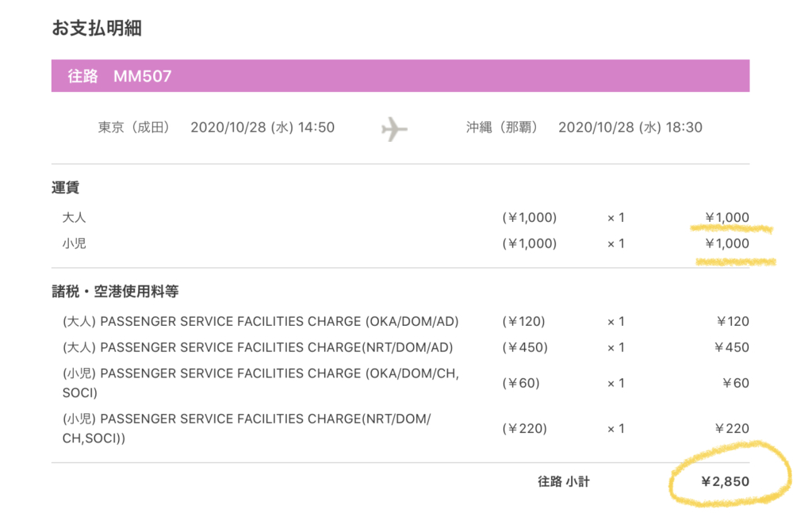Click the 小児 fare row label
Image resolution: width=812 pixels, height=513 pixels.
(x=74, y=243)
